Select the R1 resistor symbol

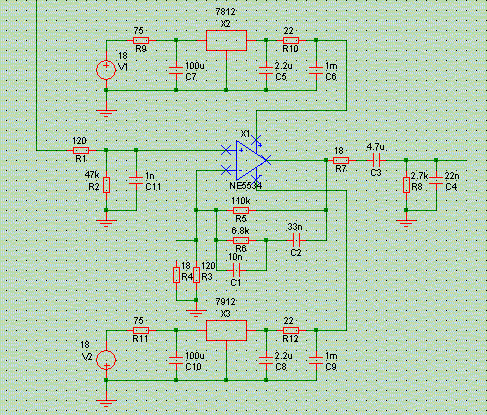pos(81,150)
